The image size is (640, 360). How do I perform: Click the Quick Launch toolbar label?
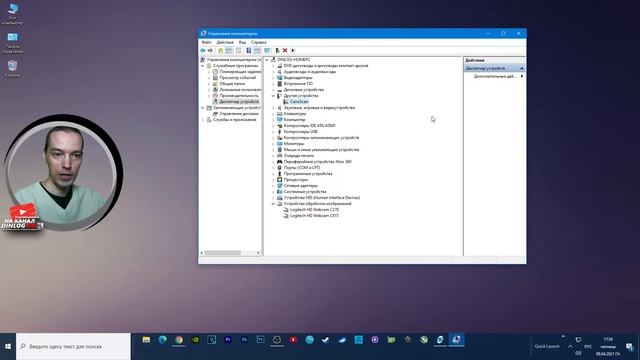tap(547, 347)
